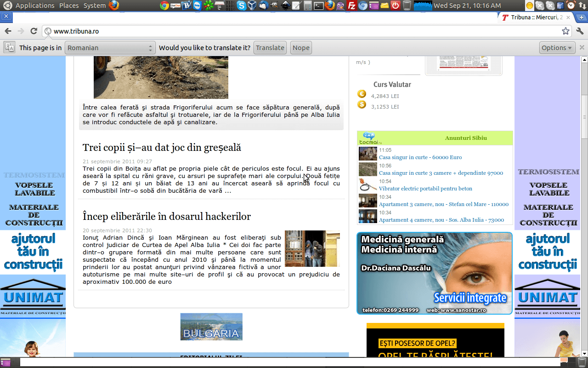Image resolution: width=588 pixels, height=368 pixels.
Task: Click the bookmark star in the address bar
Action: click(565, 31)
